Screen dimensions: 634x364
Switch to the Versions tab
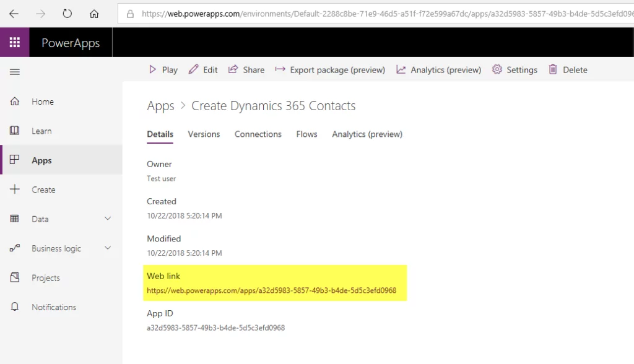coord(204,134)
